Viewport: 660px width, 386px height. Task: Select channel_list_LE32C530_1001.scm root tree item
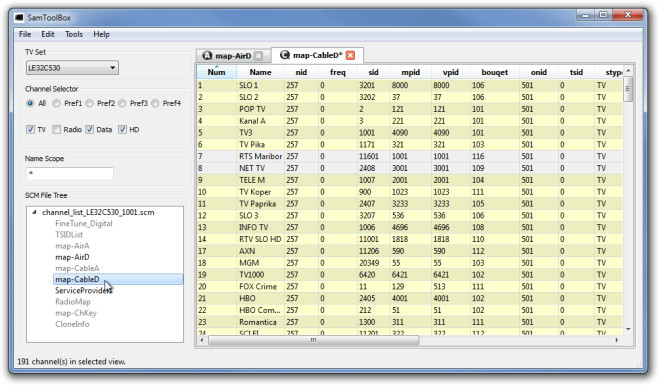click(98, 212)
